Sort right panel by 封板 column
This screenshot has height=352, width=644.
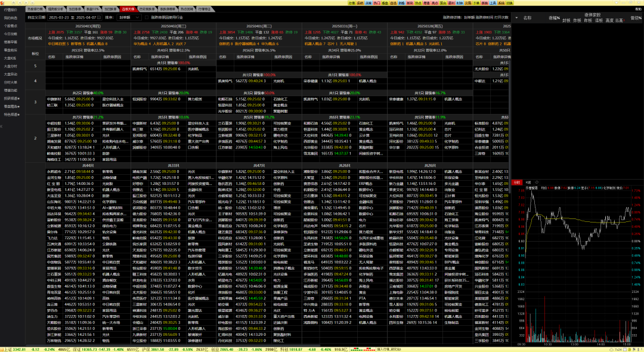[x=566, y=20]
